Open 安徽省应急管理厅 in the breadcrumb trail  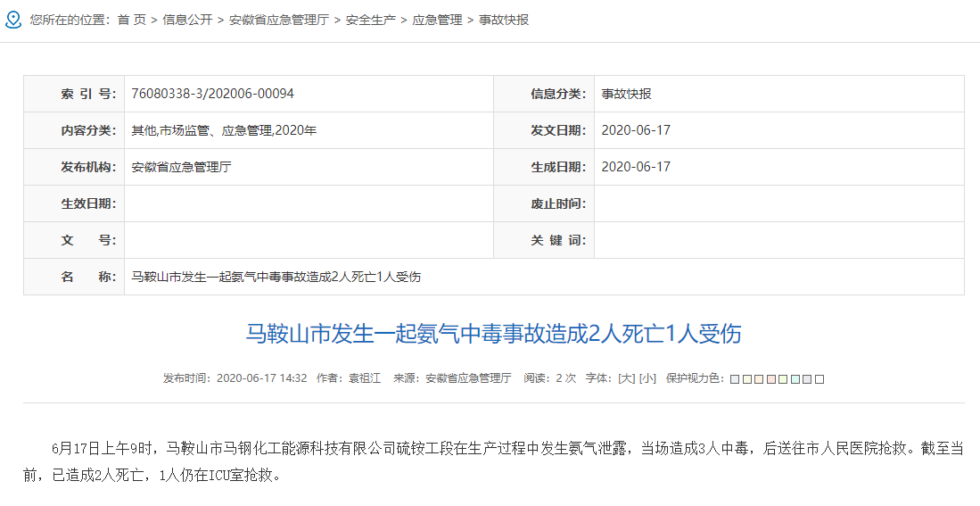pyautogui.click(x=279, y=20)
